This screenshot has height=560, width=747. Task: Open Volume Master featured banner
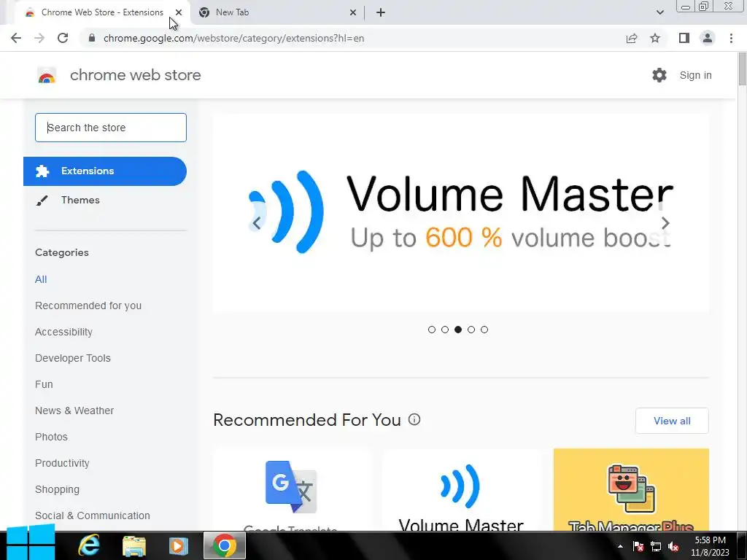coord(461,214)
